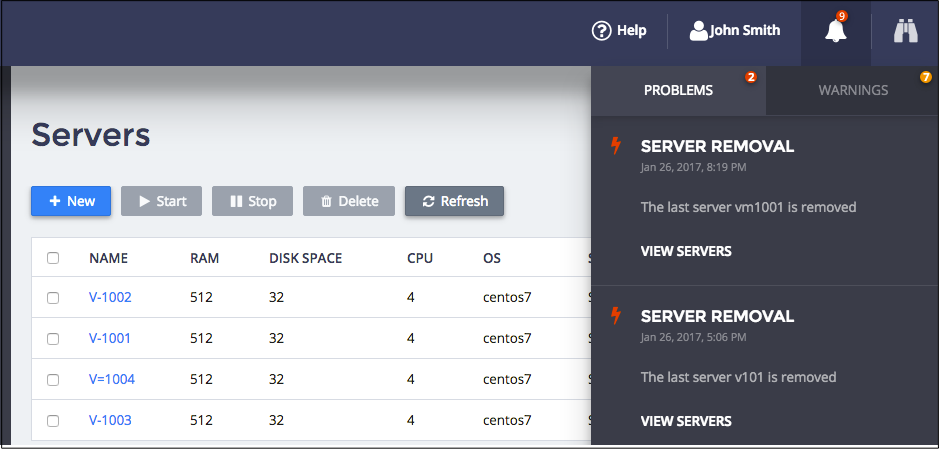Select the checkbox next to V-1003
The image size is (939, 449).
53,421
